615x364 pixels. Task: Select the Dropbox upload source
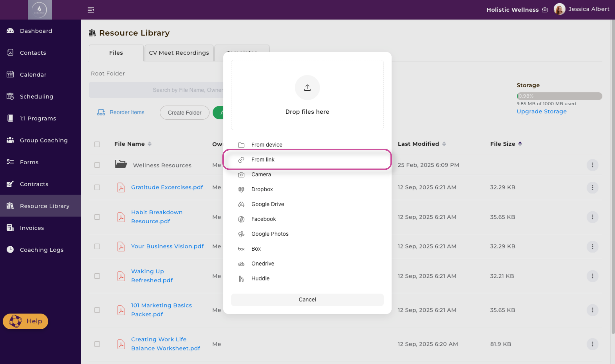(x=262, y=189)
